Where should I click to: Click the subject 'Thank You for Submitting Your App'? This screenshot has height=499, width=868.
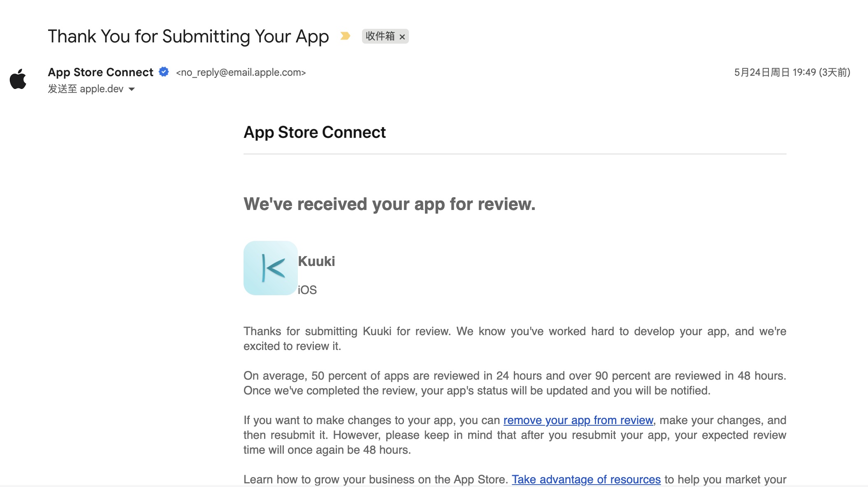pos(188,37)
